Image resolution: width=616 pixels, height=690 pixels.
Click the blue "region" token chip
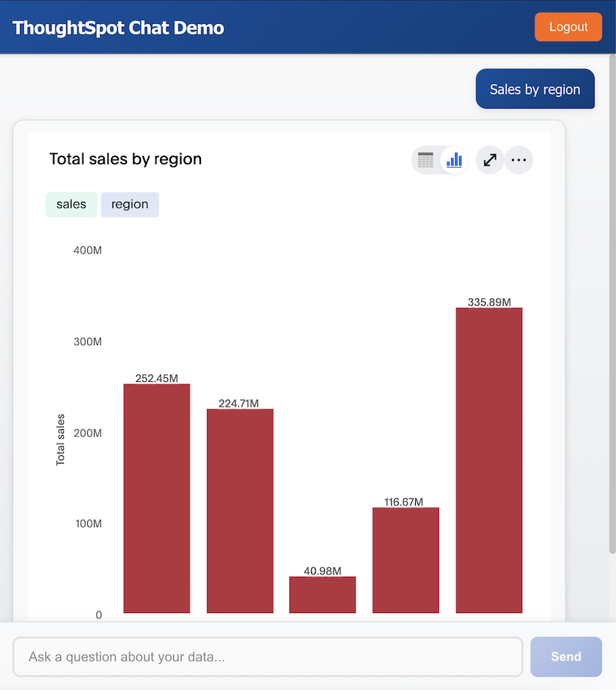129,205
